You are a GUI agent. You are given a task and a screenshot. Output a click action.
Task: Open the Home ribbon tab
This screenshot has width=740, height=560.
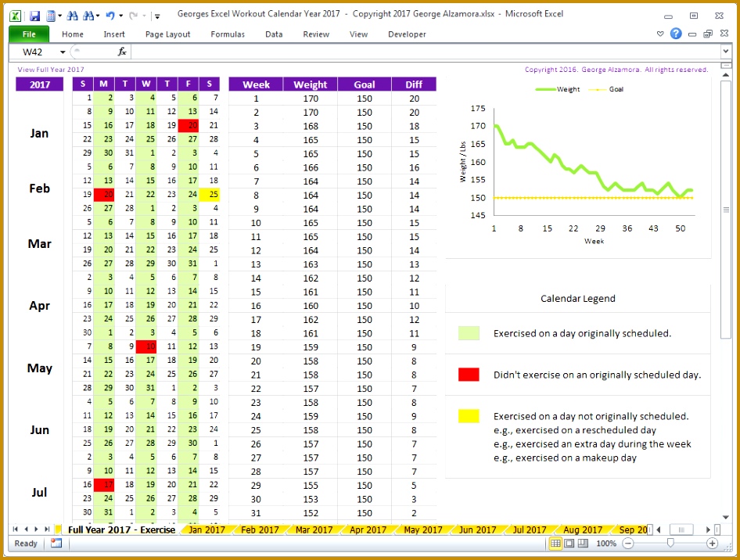73,34
